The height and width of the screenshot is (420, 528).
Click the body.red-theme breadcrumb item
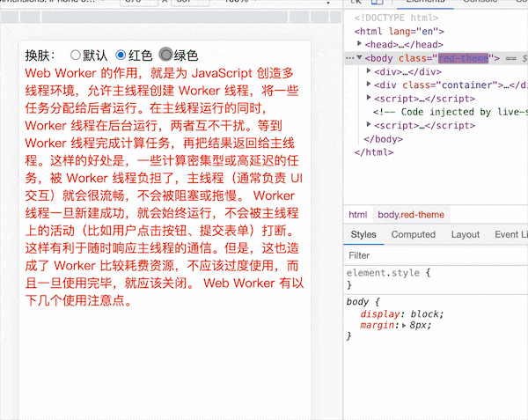coord(411,215)
